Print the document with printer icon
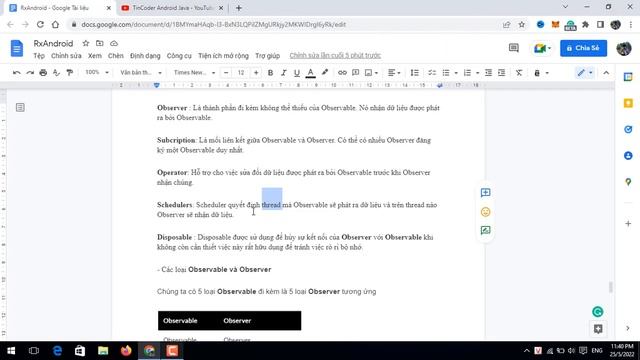 43,73
